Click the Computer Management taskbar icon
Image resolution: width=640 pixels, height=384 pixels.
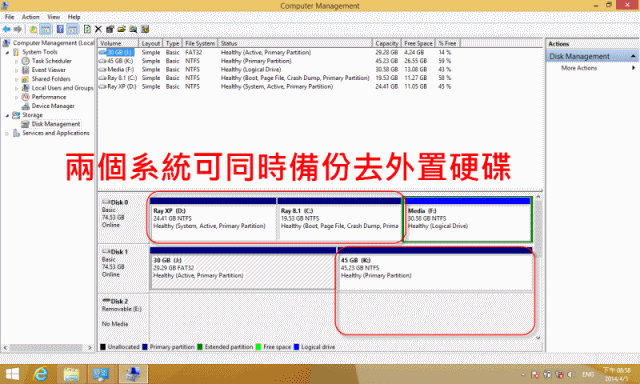tap(133, 374)
